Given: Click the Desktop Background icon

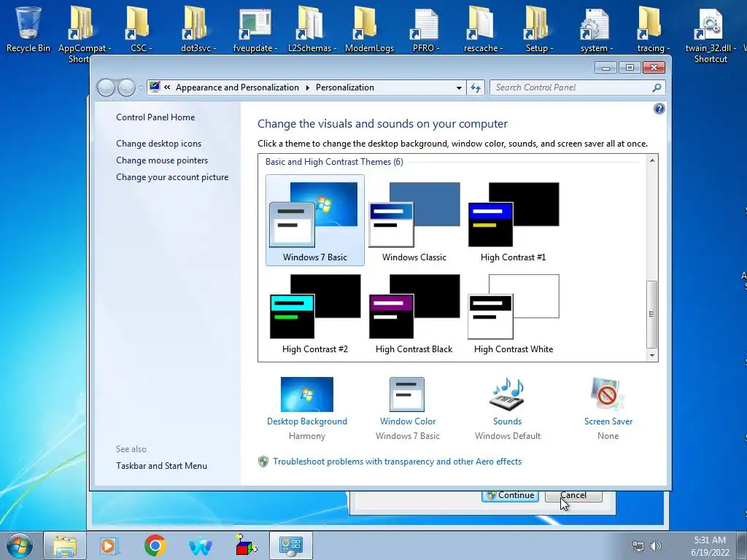Looking at the screenshot, I should click(307, 394).
